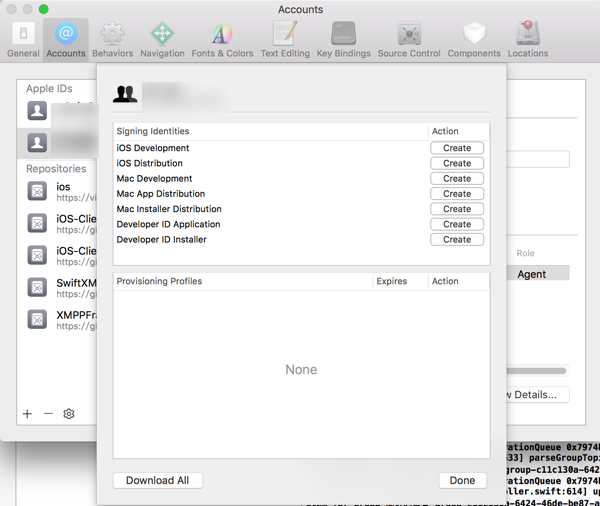Create a Developer ID Application identity
Viewport: 600px width, 506px height.
click(x=457, y=224)
